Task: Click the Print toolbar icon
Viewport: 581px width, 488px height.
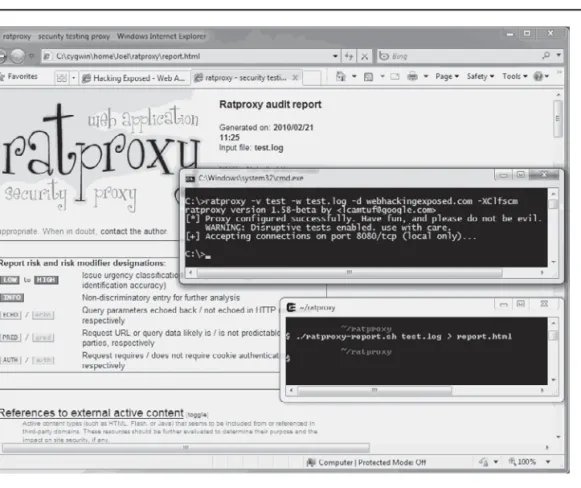Action: click(412, 77)
